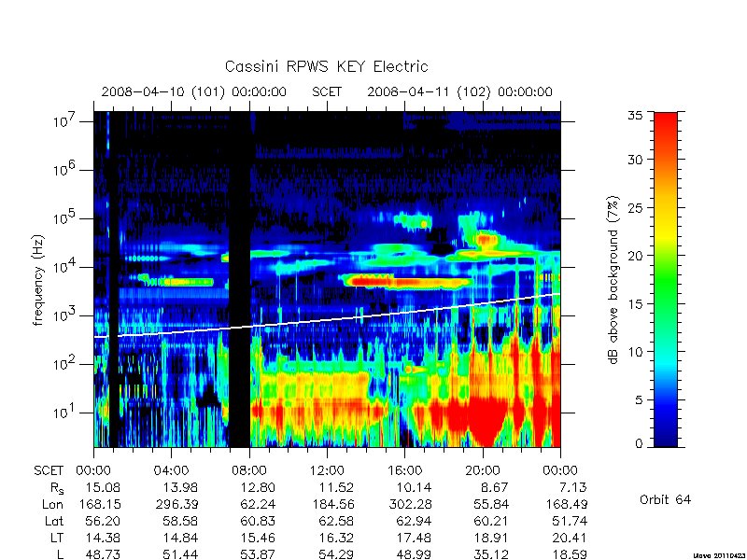The height and width of the screenshot is (560, 747).
Task: Click the Lat row header
Action: point(54,521)
